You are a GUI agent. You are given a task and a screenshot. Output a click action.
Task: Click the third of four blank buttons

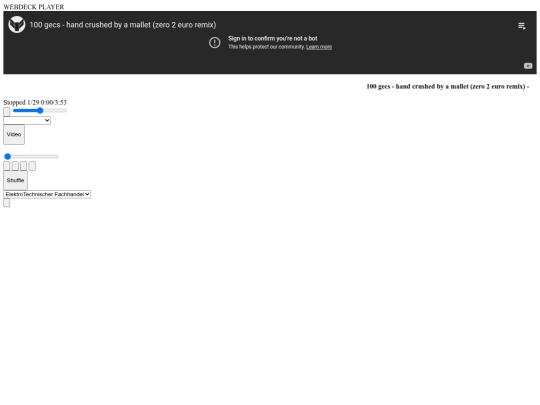coord(23,166)
